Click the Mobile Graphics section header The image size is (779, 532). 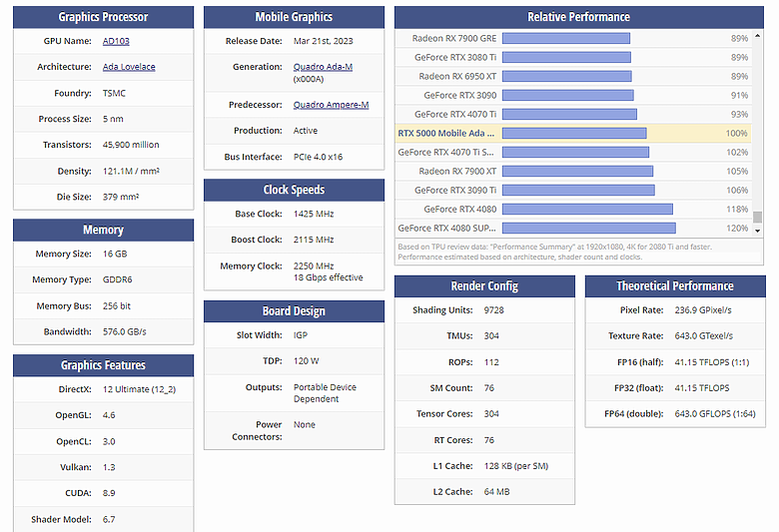294,17
